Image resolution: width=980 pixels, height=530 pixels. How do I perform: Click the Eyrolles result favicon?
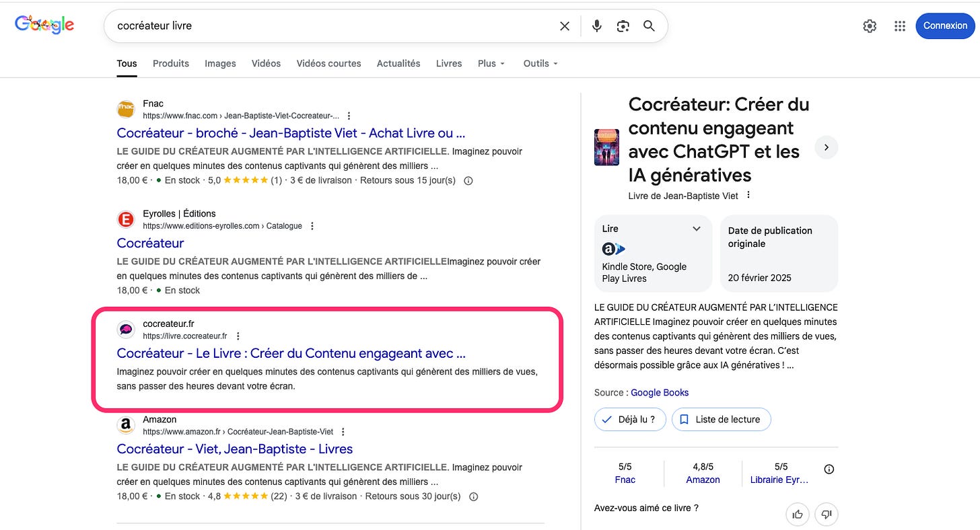(126, 219)
